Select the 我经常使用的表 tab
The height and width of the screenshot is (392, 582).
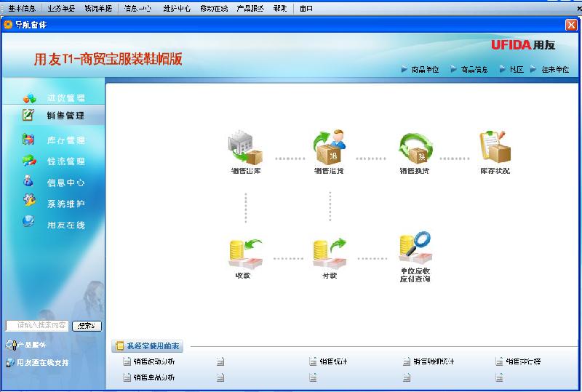tap(148, 346)
